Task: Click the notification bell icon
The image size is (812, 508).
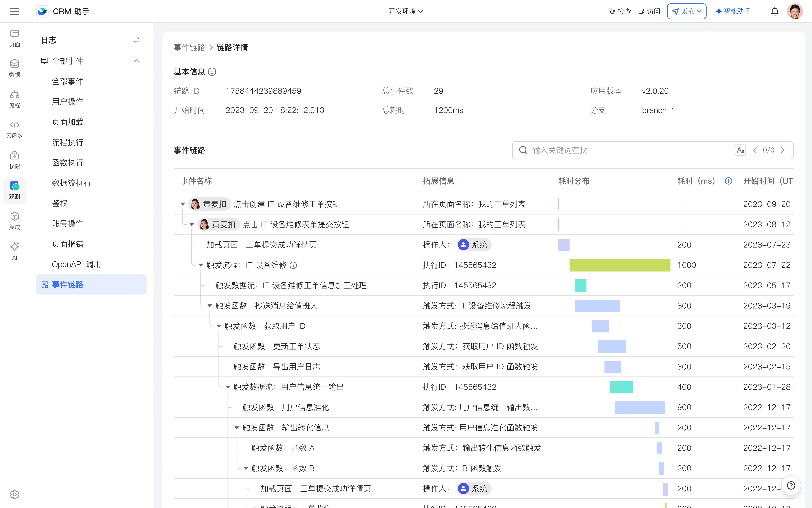Action: click(774, 11)
